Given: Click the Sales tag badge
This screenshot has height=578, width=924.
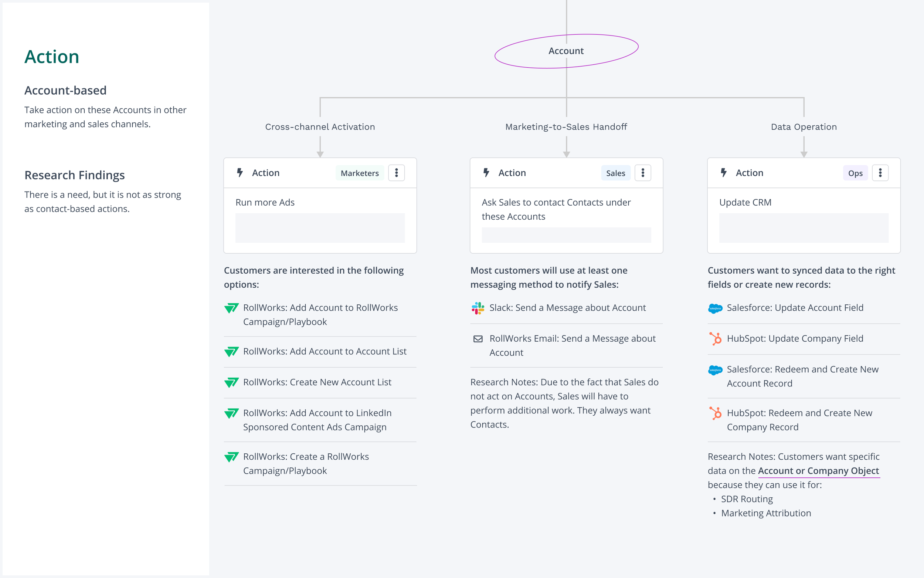Looking at the screenshot, I should tap(615, 173).
